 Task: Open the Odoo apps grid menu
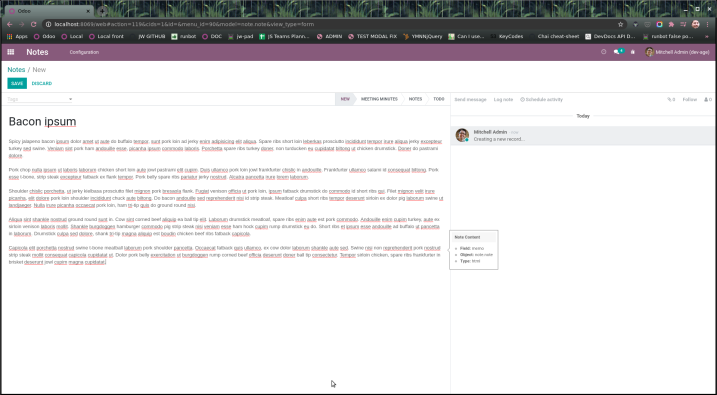click(x=11, y=52)
